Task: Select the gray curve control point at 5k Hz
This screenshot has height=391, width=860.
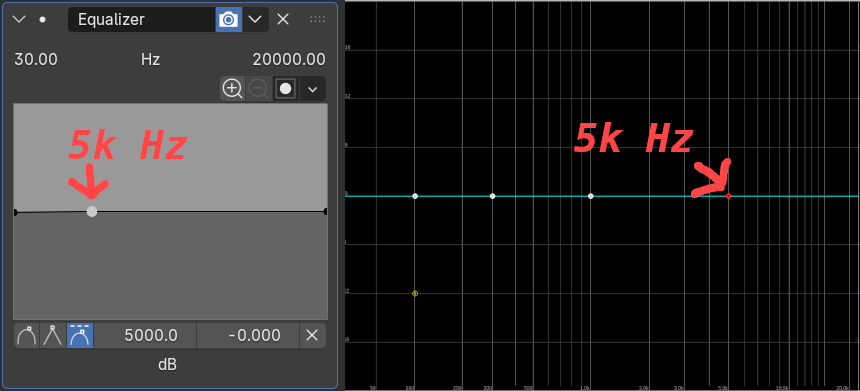Action: pos(92,212)
